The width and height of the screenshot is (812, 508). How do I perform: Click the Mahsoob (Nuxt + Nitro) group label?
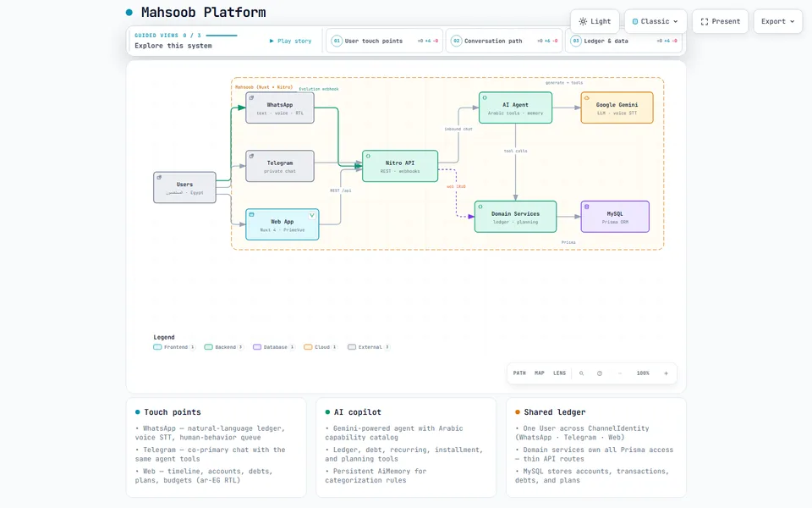264,87
